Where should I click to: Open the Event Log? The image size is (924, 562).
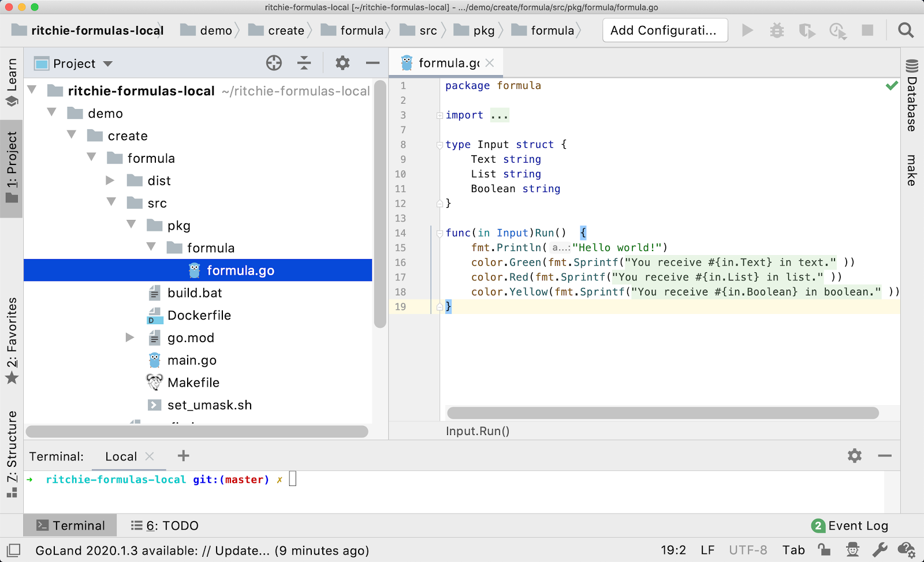click(x=850, y=526)
